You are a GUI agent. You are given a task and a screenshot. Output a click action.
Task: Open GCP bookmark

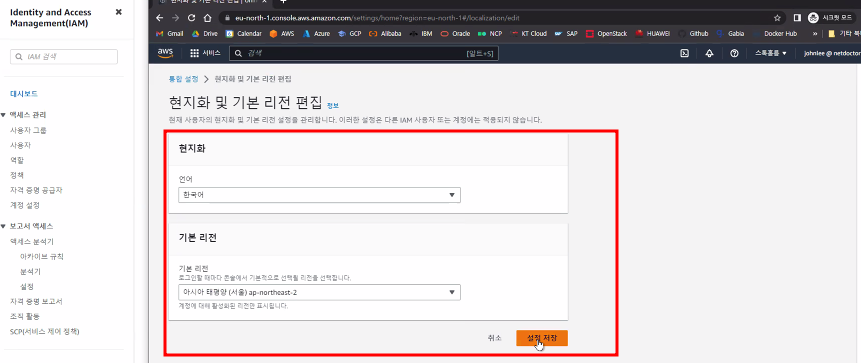point(350,33)
